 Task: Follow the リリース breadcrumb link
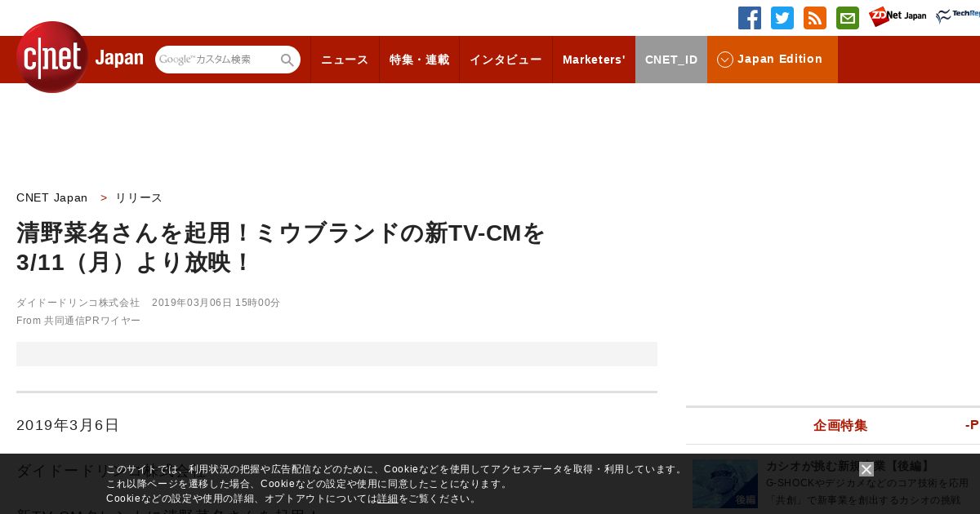139,197
